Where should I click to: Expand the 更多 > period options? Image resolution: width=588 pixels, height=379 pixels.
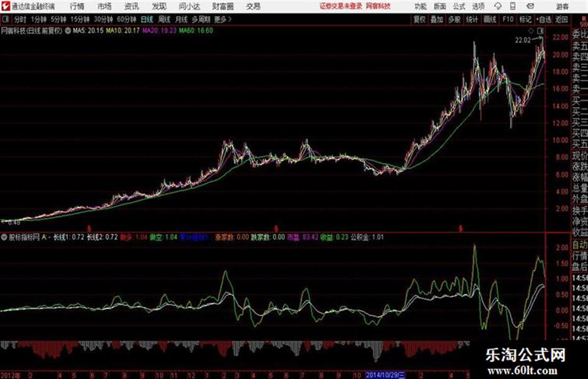coord(223,19)
